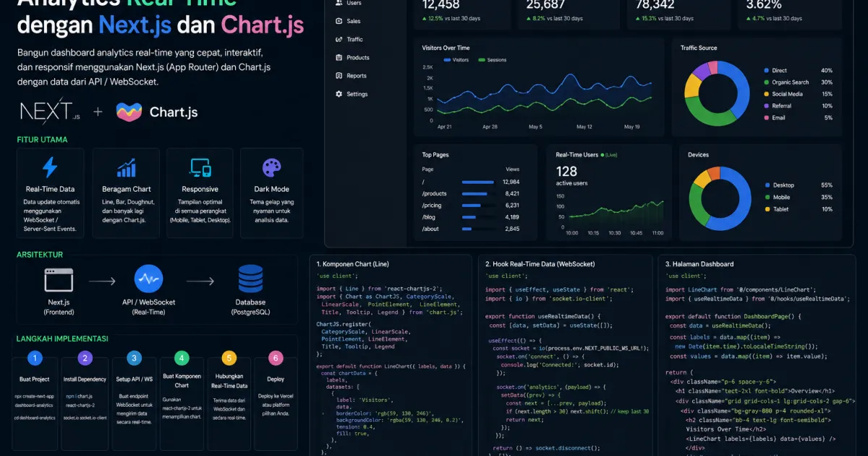Click the /pricing page row
868x456 pixels.
point(471,205)
